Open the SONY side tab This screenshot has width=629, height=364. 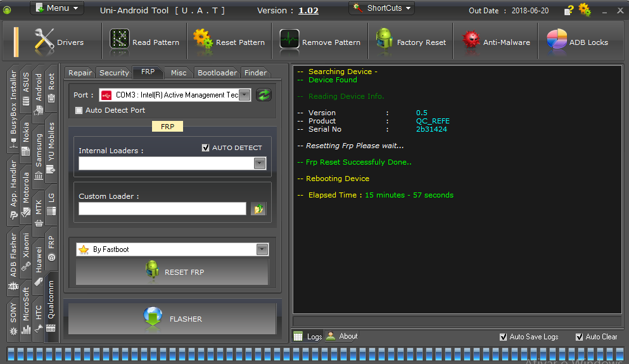tap(13, 318)
